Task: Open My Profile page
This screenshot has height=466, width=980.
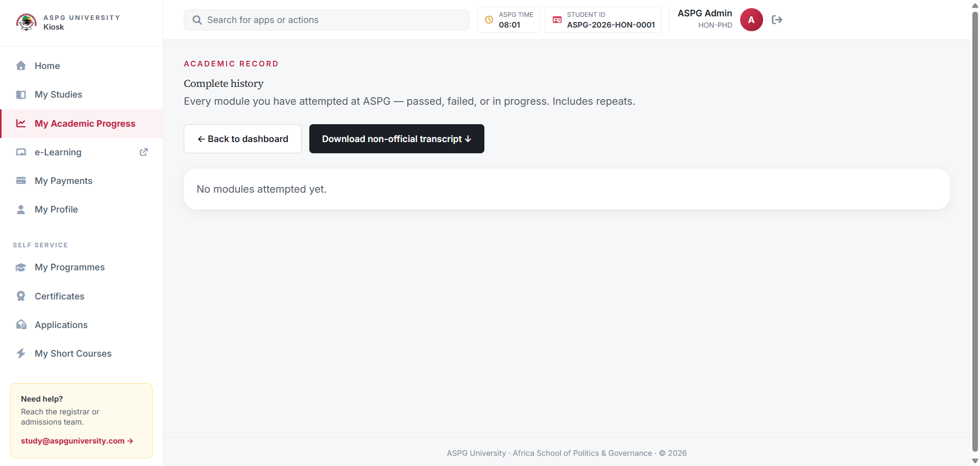Action: tap(82, 209)
